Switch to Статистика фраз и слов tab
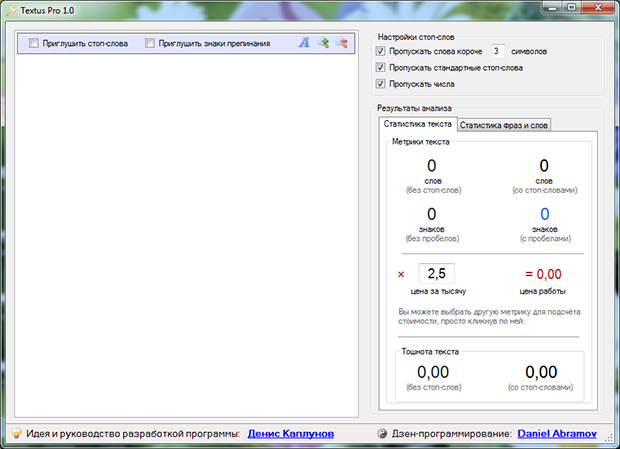This screenshot has height=449, width=620. point(503,125)
